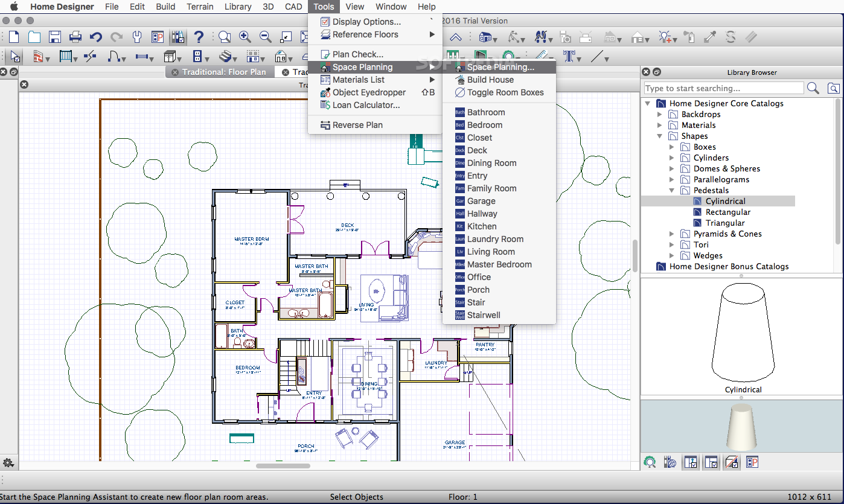Click the horizontal scrollbar under floor plan

[x=283, y=465]
